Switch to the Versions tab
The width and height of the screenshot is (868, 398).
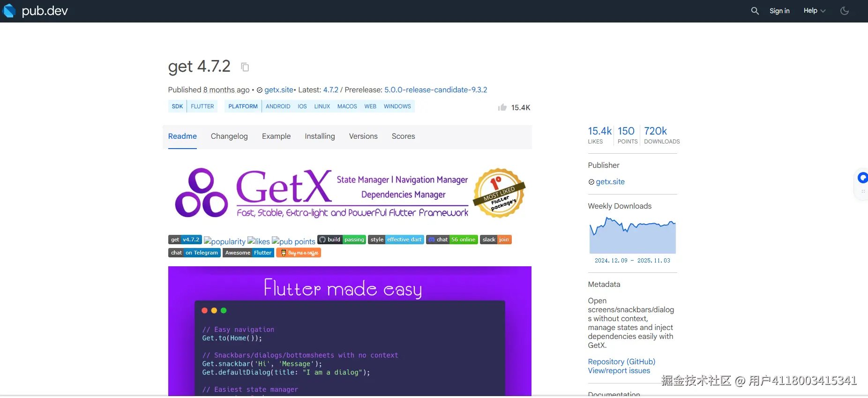[x=363, y=136]
